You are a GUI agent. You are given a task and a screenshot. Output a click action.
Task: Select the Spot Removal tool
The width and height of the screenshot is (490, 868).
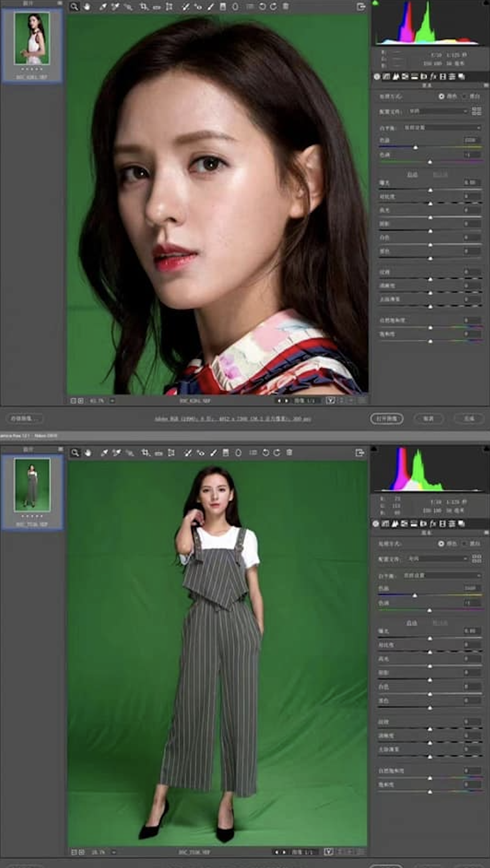(186, 7)
